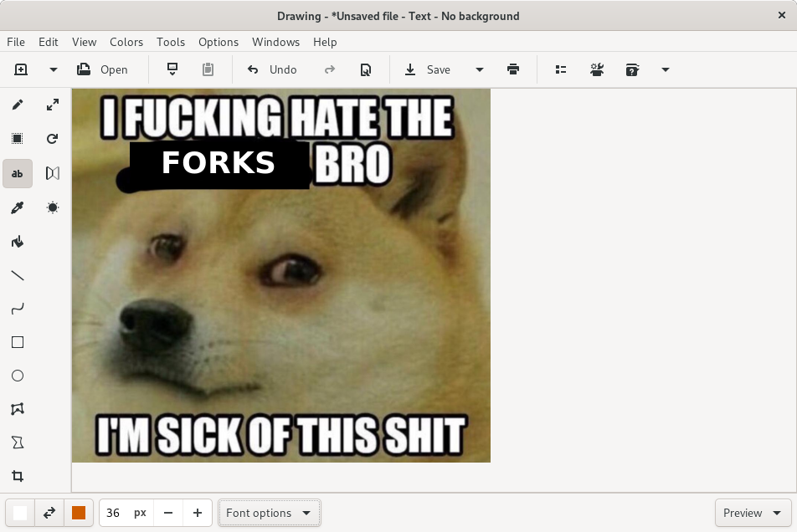Open the Windows menu
This screenshot has width=797, height=532.
point(275,42)
